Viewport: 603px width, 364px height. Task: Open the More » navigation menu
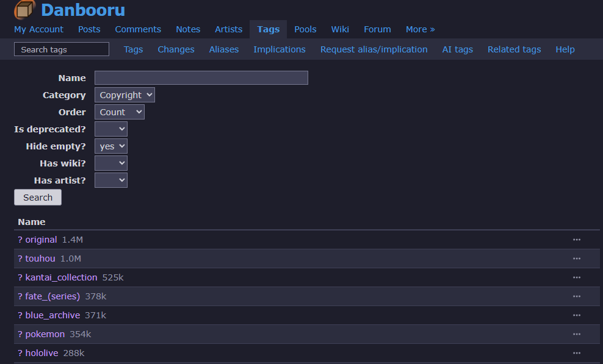(420, 29)
